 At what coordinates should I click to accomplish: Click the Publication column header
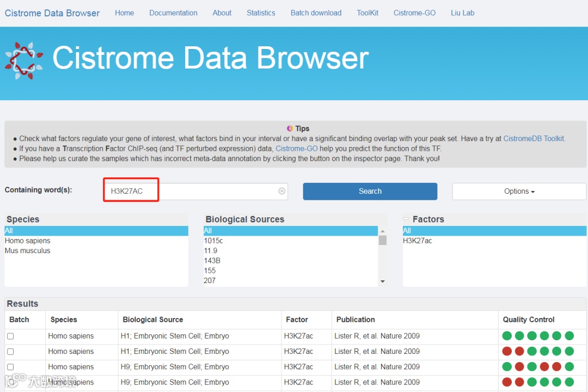click(356, 320)
